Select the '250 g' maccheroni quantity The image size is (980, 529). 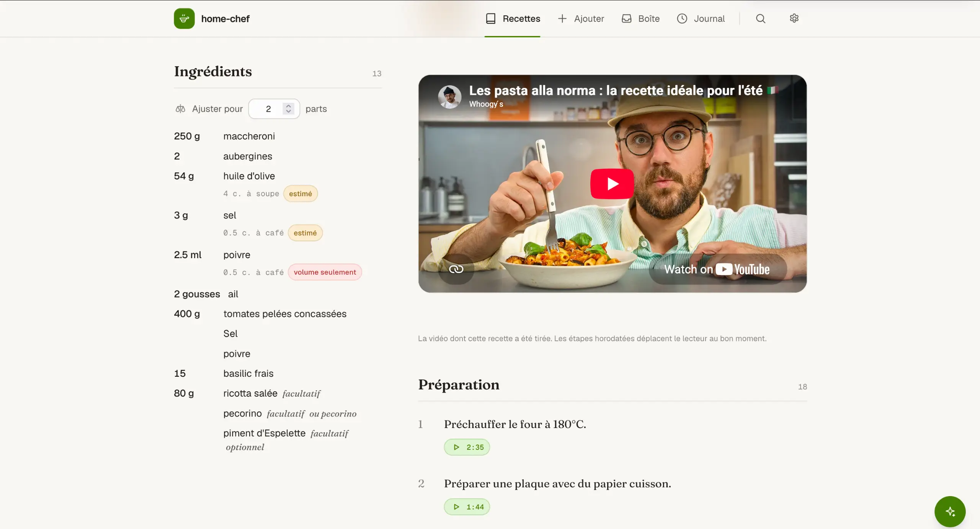(x=187, y=136)
